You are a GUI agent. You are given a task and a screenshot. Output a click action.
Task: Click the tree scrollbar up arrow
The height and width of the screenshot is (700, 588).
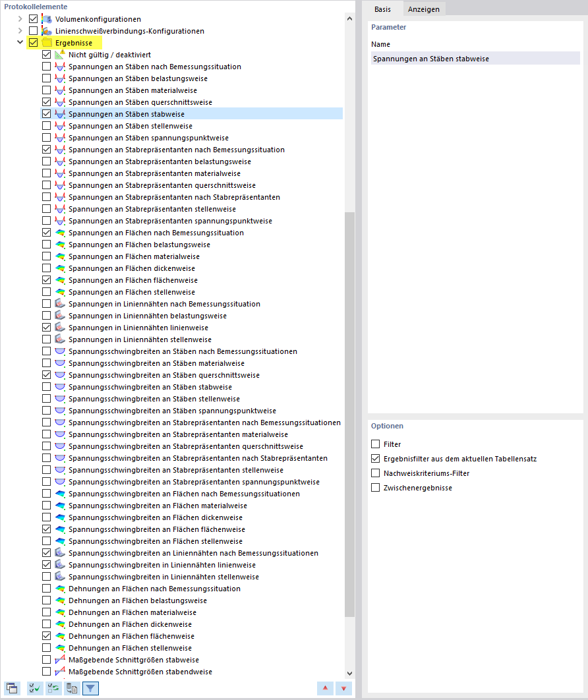(x=349, y=18)
